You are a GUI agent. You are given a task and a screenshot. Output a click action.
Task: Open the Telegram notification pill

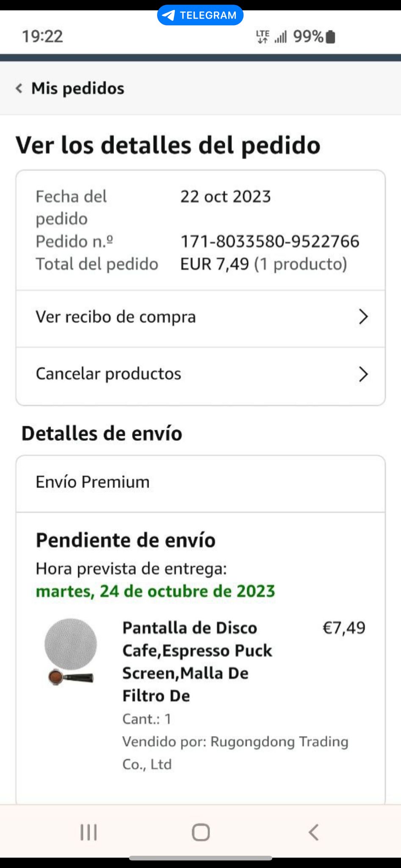tap(200, 15)
